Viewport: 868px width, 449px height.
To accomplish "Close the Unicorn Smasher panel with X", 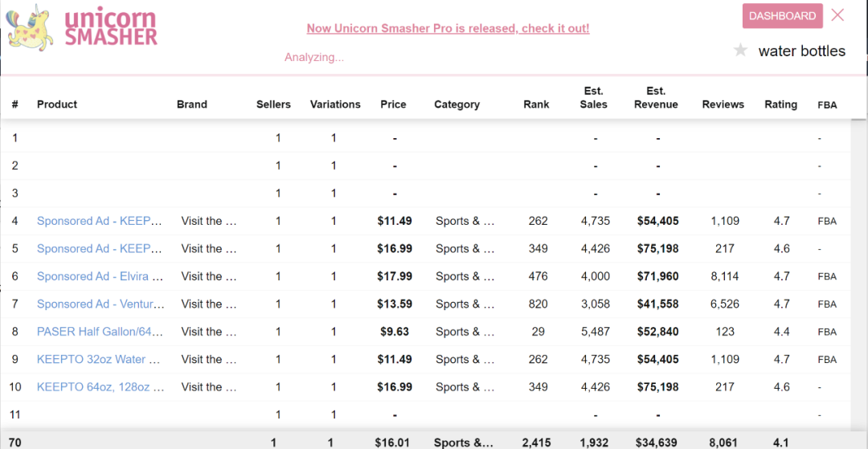I will [x=837, y=15].
